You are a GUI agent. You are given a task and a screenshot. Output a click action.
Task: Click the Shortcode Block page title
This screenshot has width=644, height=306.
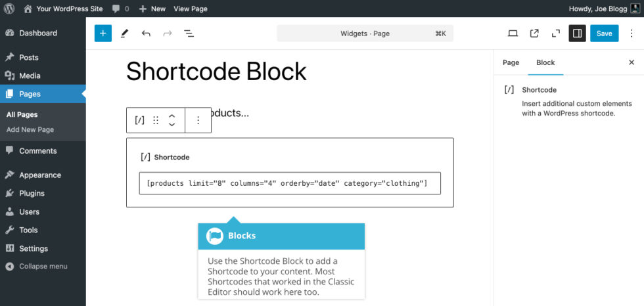216,71
